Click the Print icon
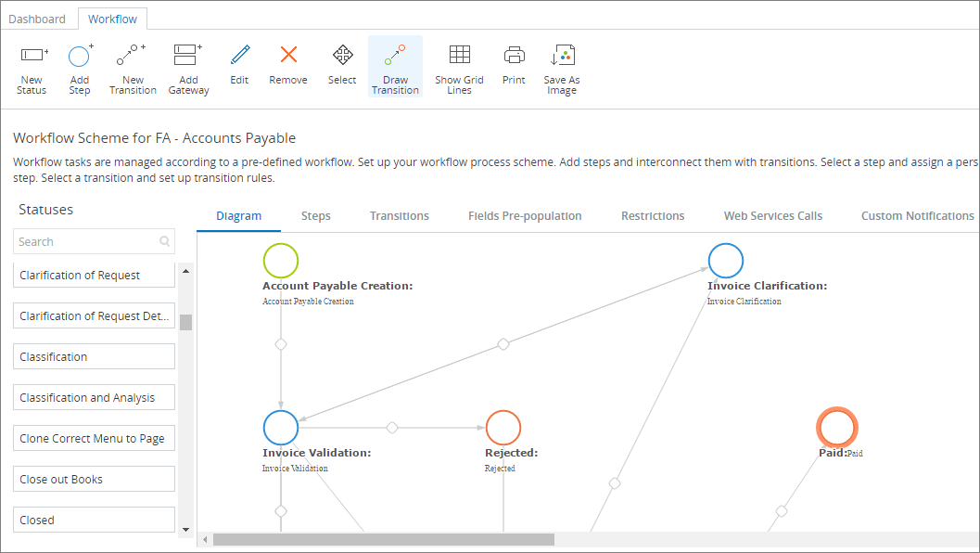Image resolution: width=980 pixels, height=553 pixels. point(513,65)
